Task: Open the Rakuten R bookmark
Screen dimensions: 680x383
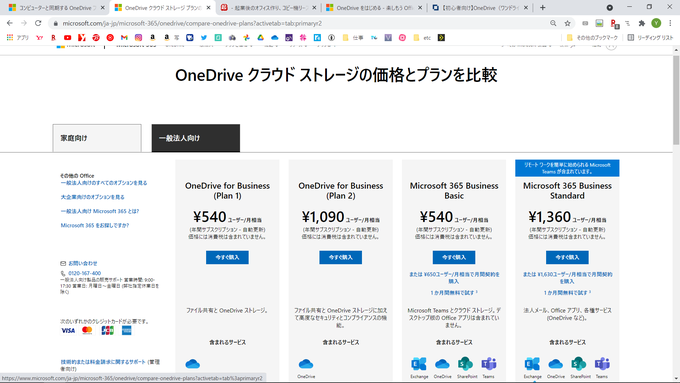Action: coord(54,38)
